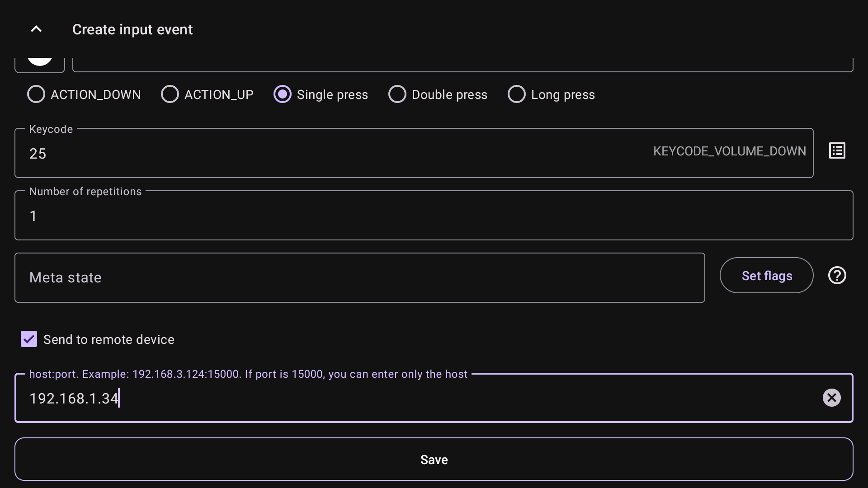
Task: Click the "Send to remote device" label text
Action: coord(109,340)
